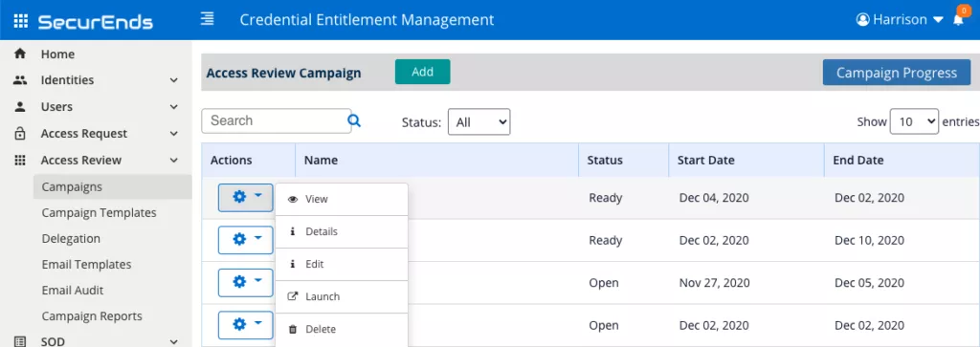Collapse sidebar using the menu toggle icon
980x347 pixels.
[207, 19]
